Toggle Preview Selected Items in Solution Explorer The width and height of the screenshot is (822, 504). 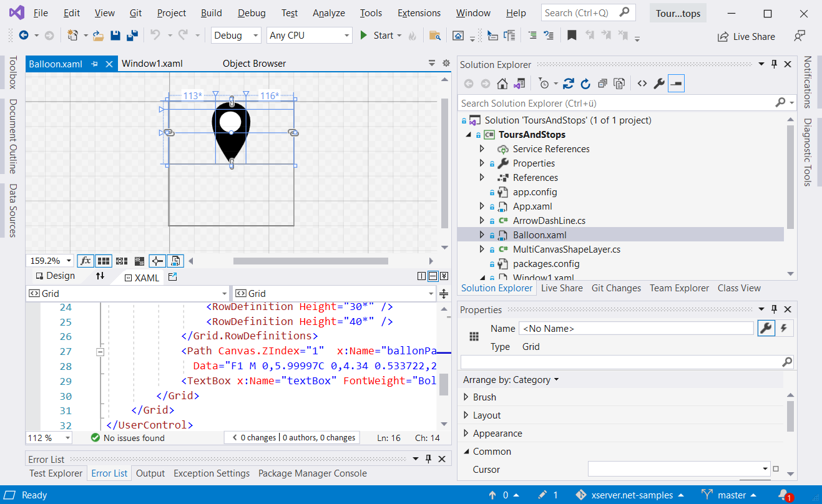[676, 84]
